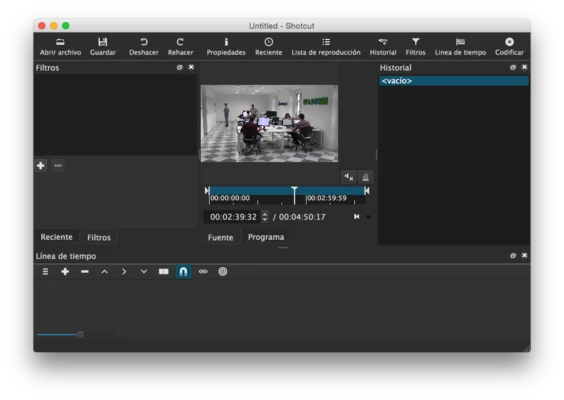Screen dimensions: 564x400
Task: Open timeline hamburger menu
Action: [x=45, y=272]
